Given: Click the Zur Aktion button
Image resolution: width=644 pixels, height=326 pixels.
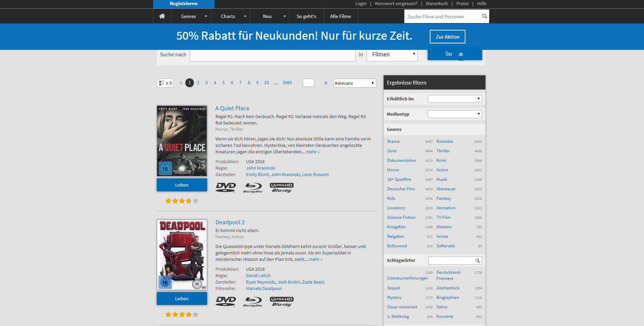Looking at the screenshot, I should coord(447,37).
